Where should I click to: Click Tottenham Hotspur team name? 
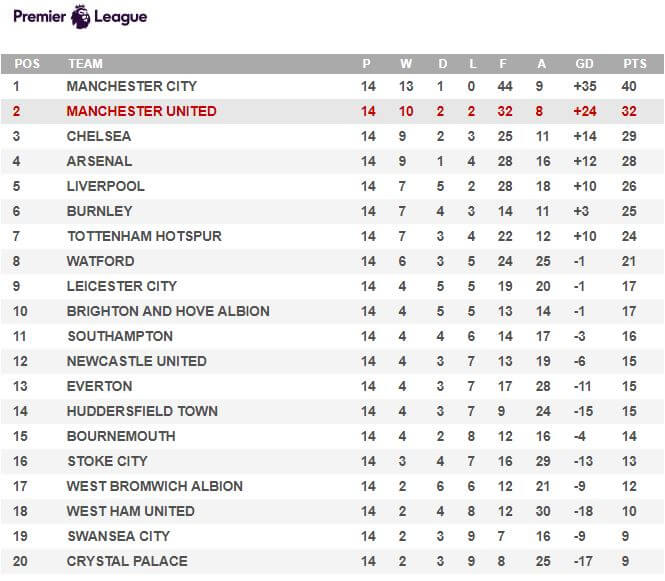pyautogui.click(x=144, y=236)
